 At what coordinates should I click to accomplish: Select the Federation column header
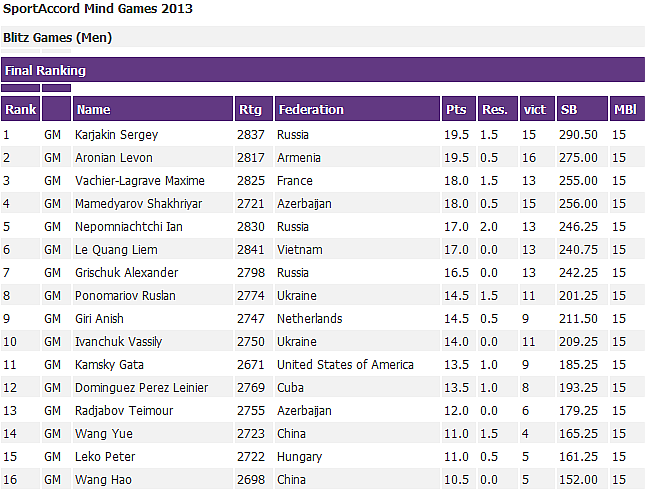click(x=310, y=109)
